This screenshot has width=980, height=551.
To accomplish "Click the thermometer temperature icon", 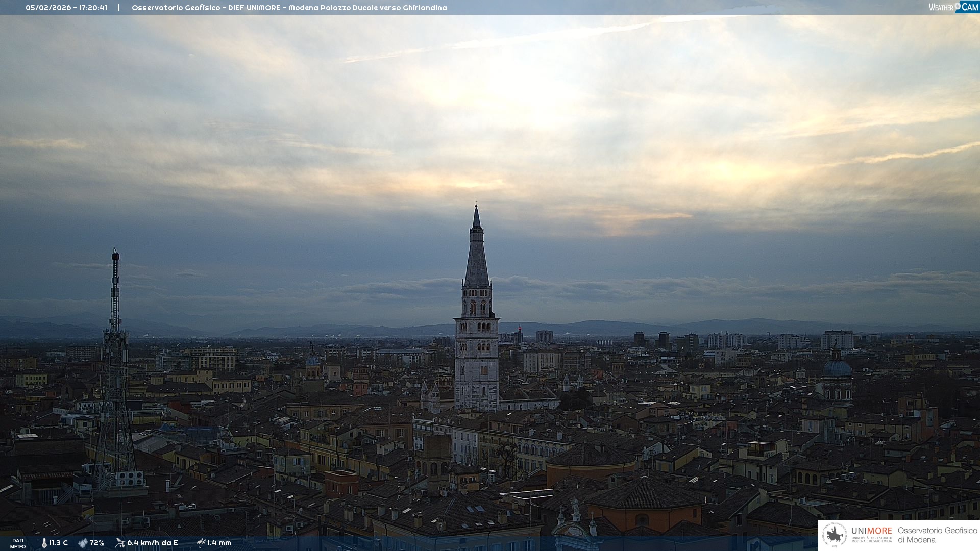I will click(44, 543).
